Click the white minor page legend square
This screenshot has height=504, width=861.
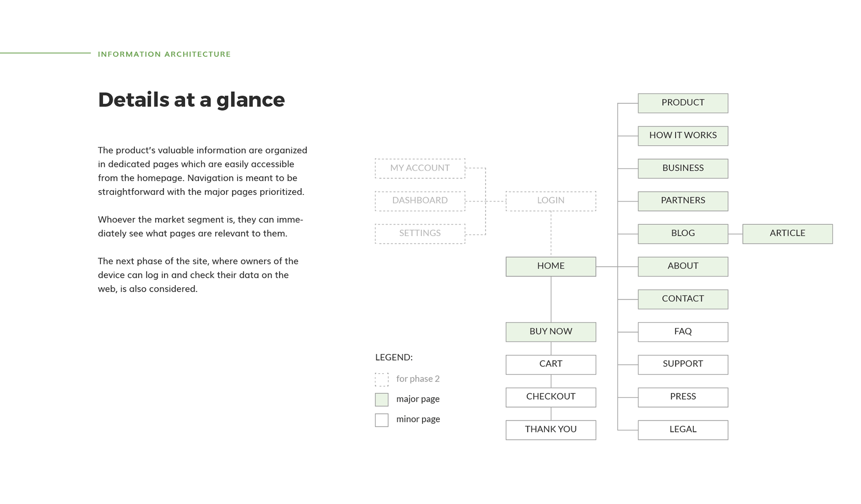382,420
